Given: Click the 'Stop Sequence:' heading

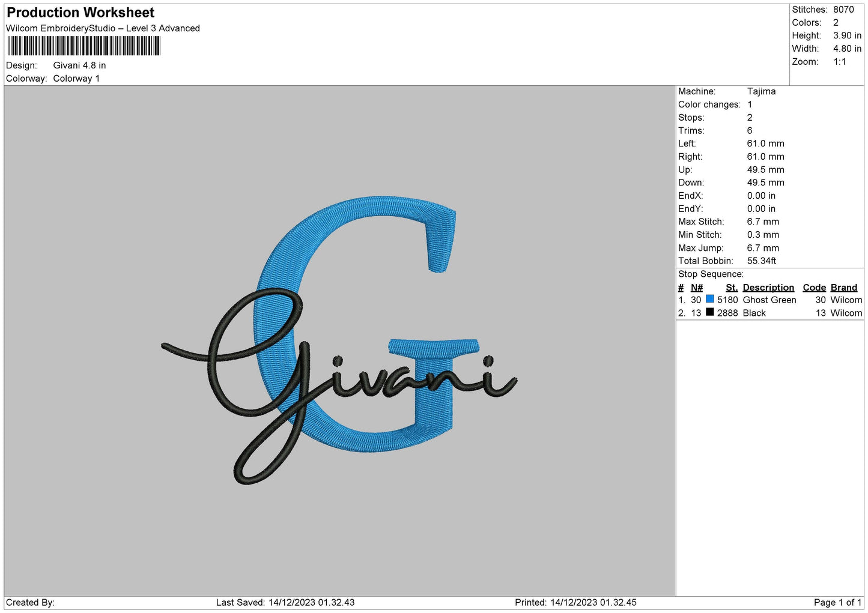Looking at the screenshot, I should click(711, 274).
